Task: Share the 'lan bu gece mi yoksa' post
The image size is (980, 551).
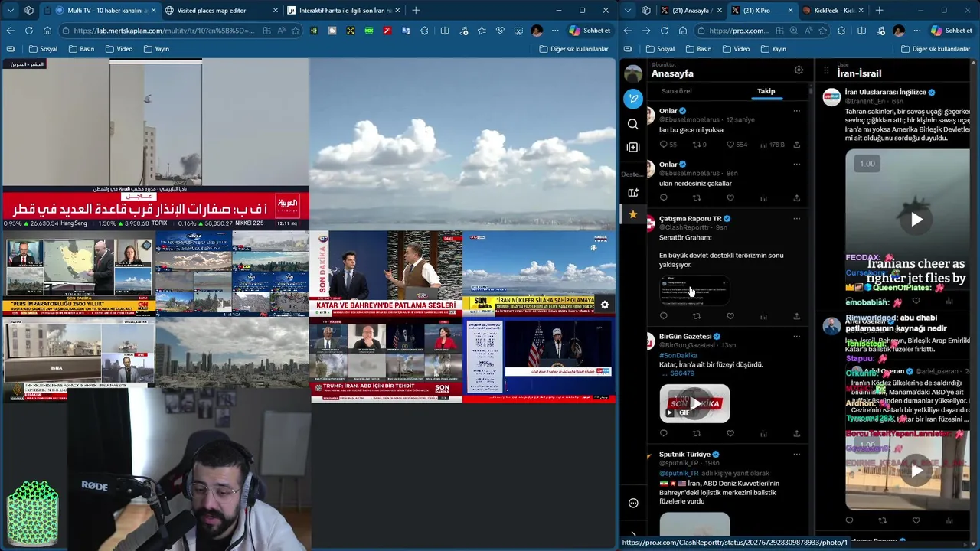Action: click(x=796, y=145)
